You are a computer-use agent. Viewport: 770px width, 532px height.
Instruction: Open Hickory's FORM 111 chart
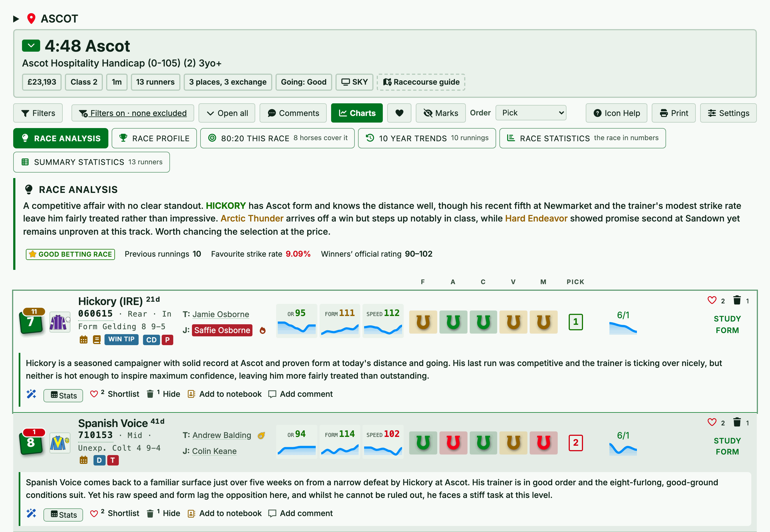(x=340, y=321)
